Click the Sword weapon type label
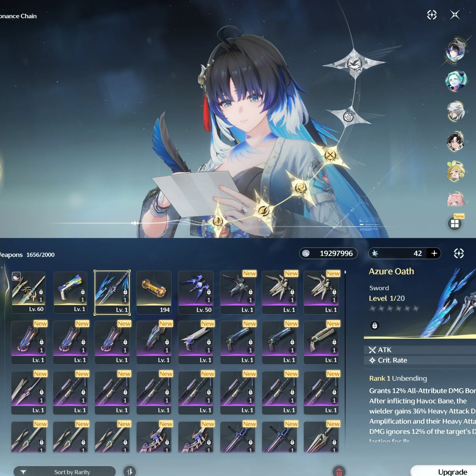 point(379,288)
